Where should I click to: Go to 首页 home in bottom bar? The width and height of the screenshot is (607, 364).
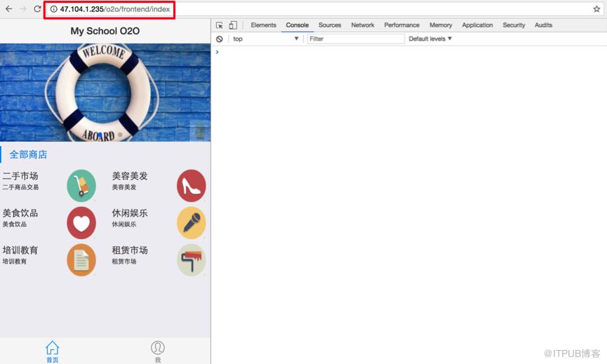click(x=52, y=351)
